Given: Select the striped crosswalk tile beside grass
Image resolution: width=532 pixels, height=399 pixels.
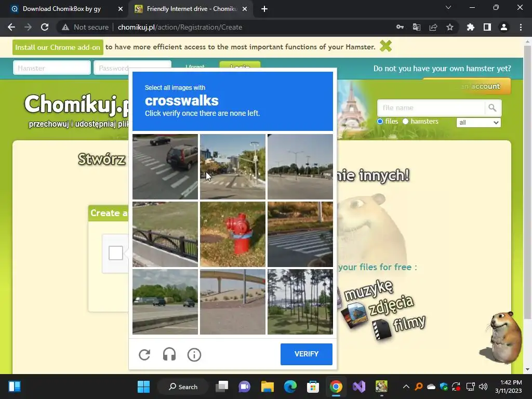Looking at the screenshot, I should pos(300,234).
